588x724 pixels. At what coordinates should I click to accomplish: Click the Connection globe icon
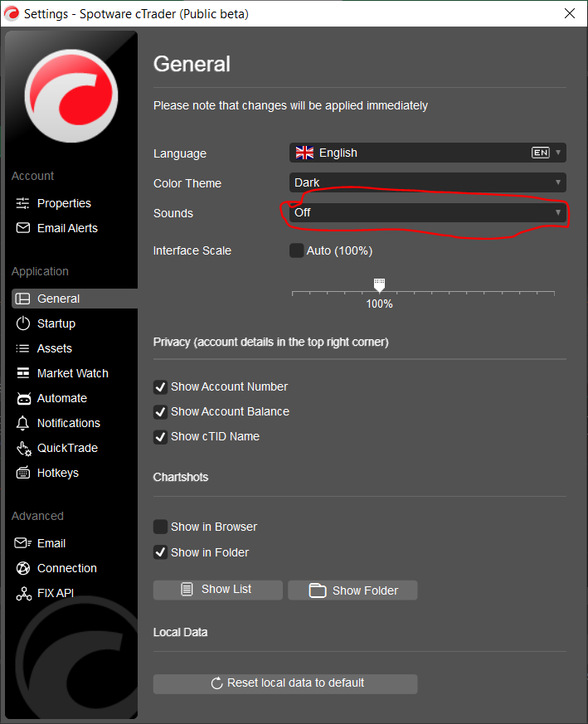pyautogui.click(x=22, y=568)
